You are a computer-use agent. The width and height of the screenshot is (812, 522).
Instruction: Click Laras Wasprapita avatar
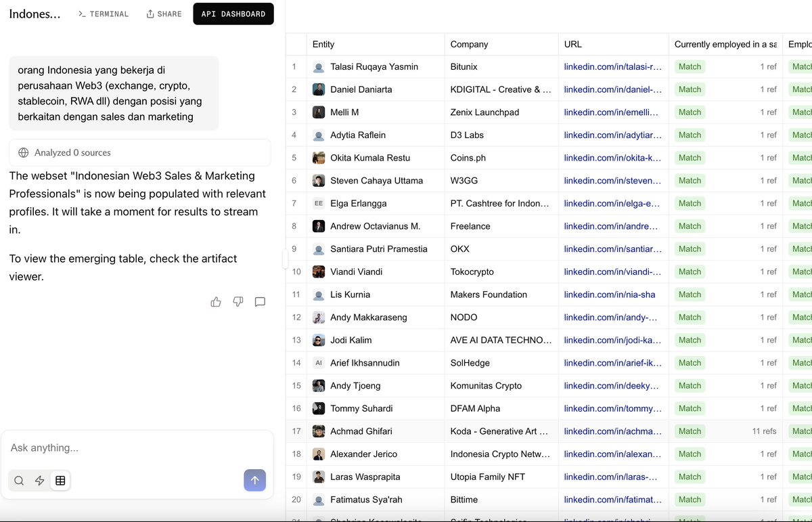tap(319, 477)
